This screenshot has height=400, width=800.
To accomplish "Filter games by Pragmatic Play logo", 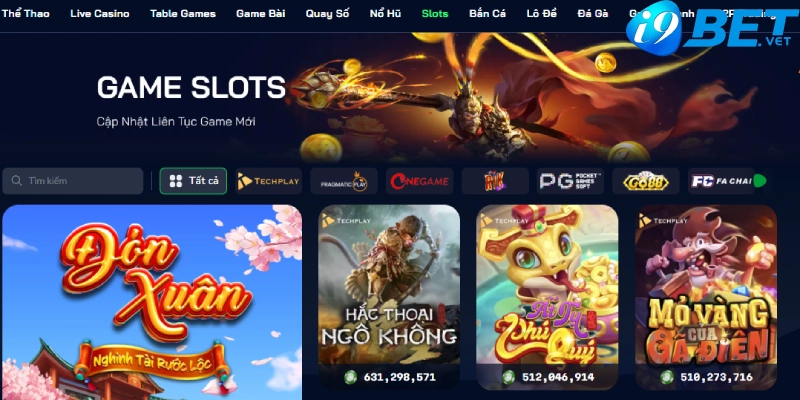I will pos(344,181).
